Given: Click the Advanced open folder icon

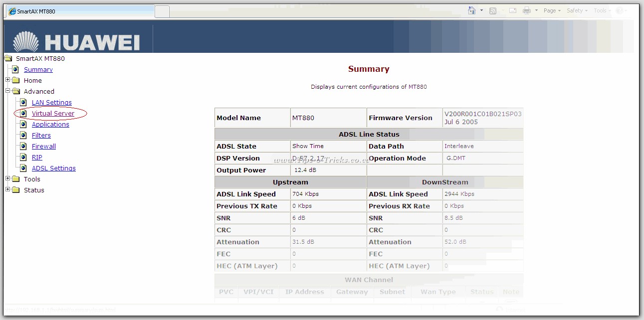Looking at the screenshot, I should (16, 91).
